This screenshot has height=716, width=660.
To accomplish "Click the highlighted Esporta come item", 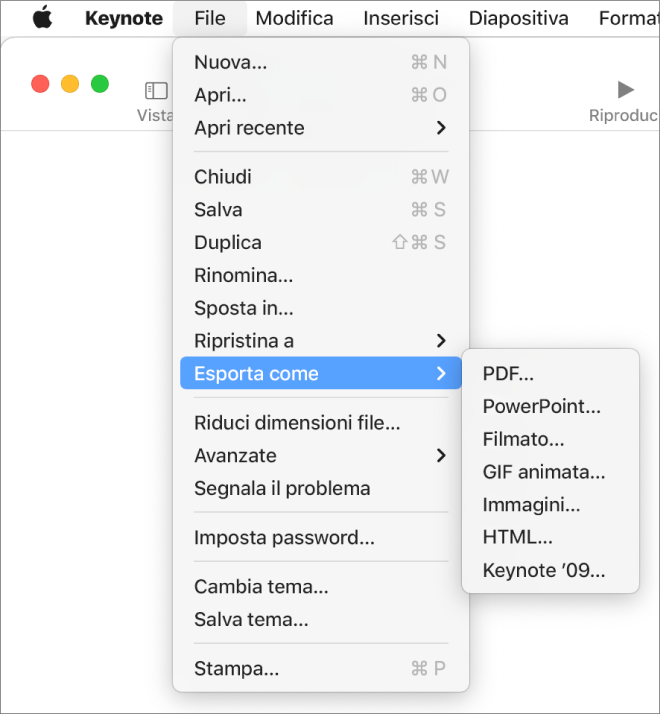I will click(x=321, y=373).
